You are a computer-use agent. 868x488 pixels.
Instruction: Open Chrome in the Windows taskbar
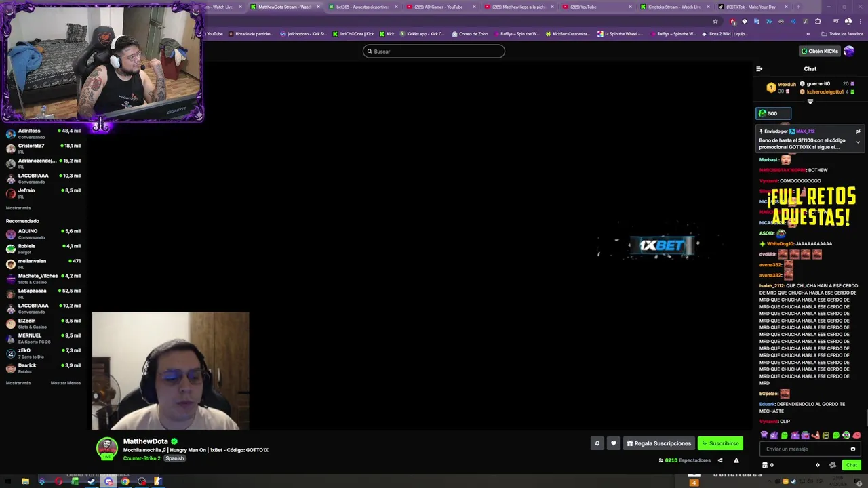coord(125,482)
